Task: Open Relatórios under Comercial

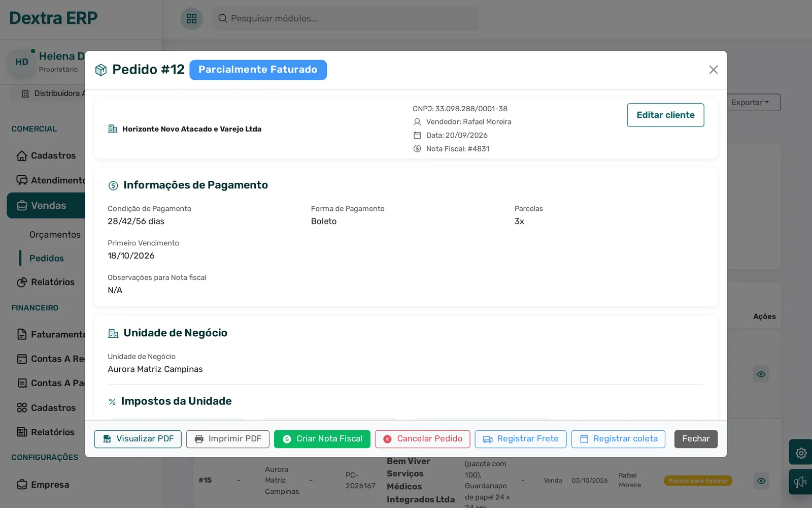Action: [x=46, y=282]
